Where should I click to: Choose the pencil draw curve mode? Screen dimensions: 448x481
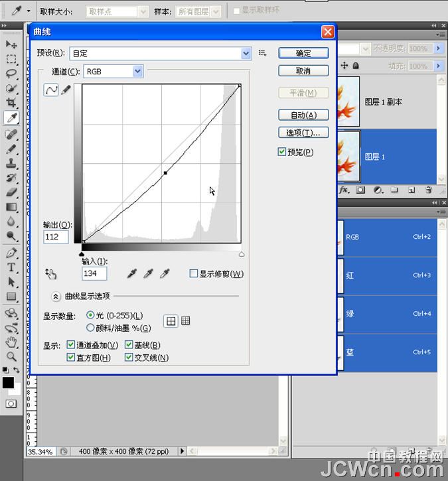point(66,90)
